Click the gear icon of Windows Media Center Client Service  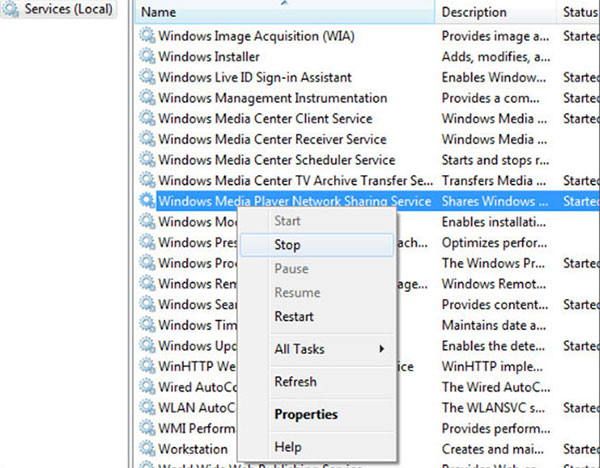coord(147,118)
